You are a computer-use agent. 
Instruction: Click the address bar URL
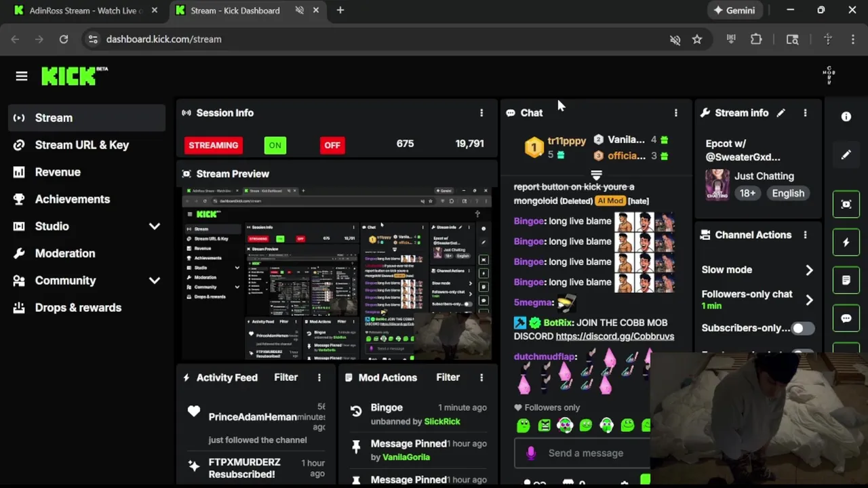pyautogui.click(x=163, y=39)
